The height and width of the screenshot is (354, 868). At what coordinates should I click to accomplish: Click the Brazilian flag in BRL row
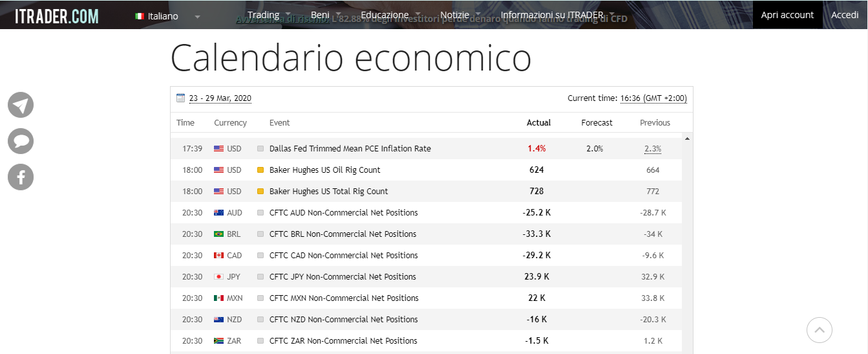[218, 234]
